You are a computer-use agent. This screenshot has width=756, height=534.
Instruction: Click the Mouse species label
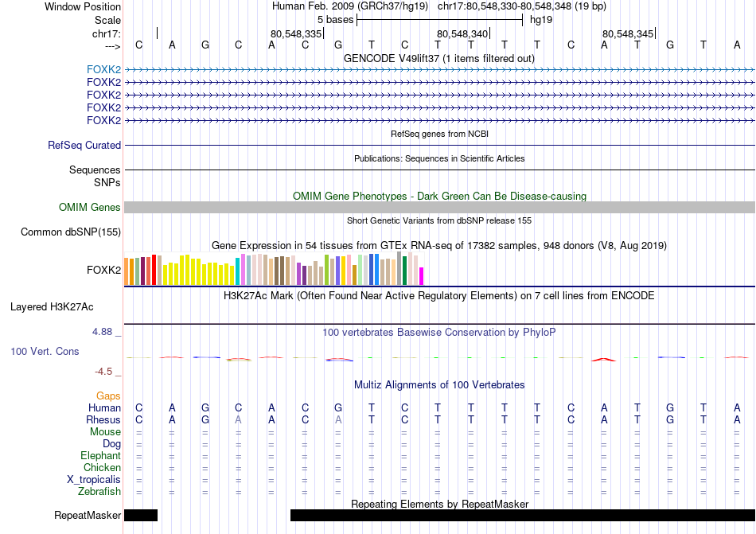pos(105,432)
